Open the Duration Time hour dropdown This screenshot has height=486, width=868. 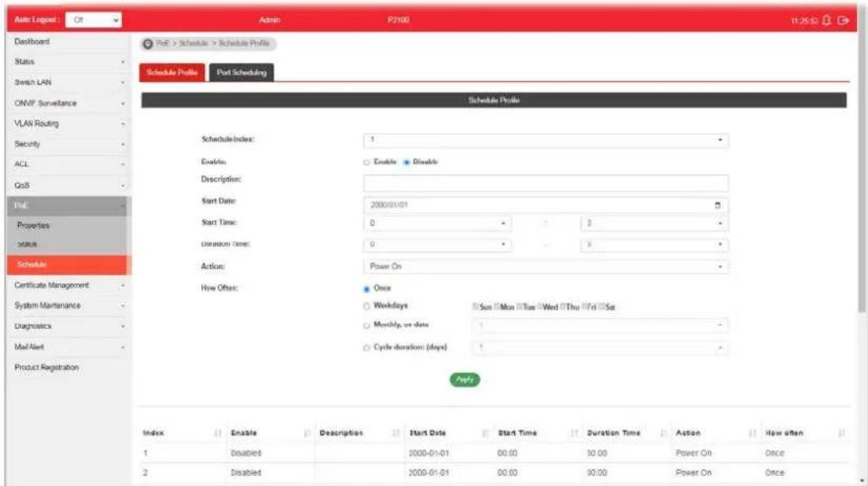(437, 244)
